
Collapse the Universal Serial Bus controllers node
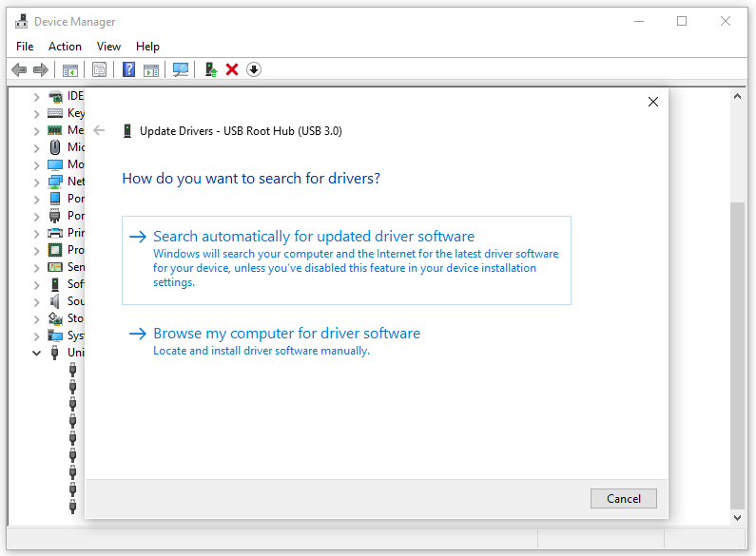37,353
